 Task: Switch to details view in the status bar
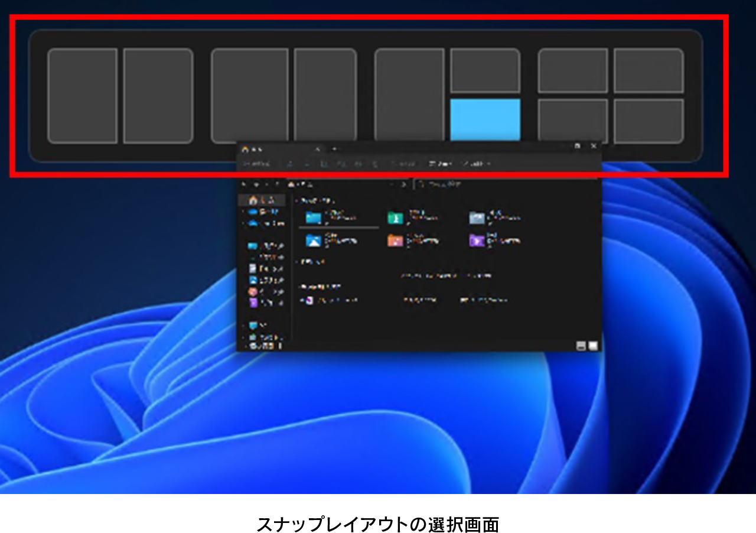coord(581,346)
